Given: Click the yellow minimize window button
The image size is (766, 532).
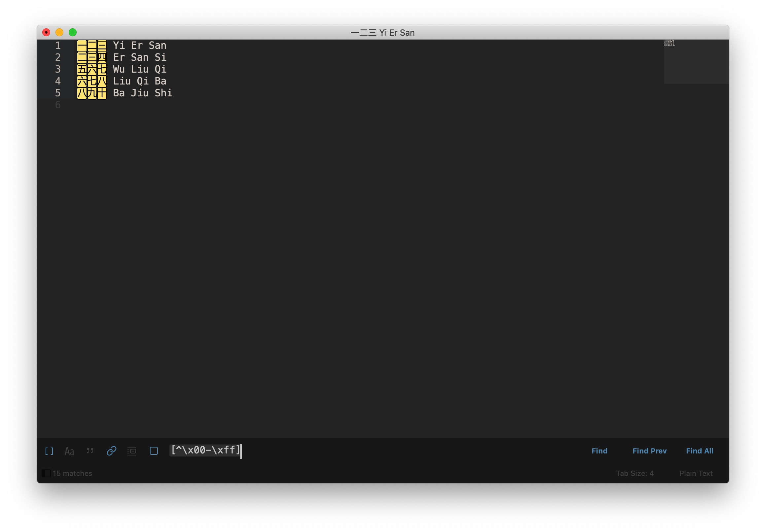Looking at the screenshot, I should (59, 32).
